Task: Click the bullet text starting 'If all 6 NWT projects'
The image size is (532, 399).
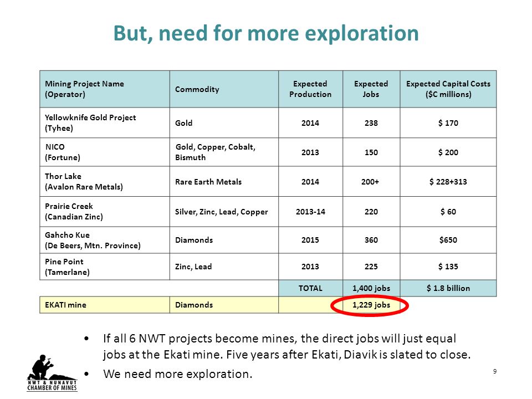Action: pos(287,346)
